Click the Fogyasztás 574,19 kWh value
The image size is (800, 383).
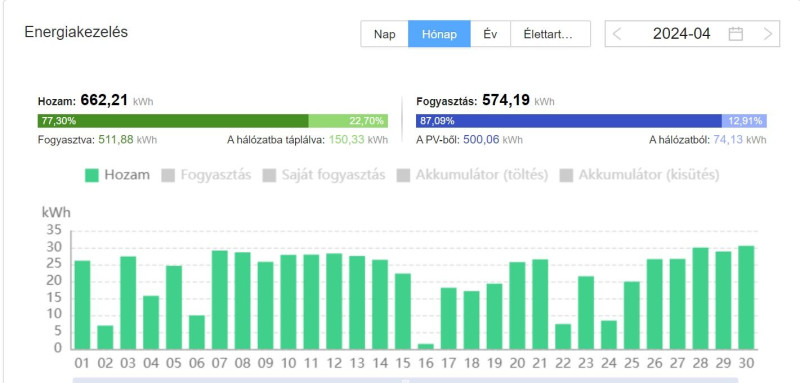485,100
